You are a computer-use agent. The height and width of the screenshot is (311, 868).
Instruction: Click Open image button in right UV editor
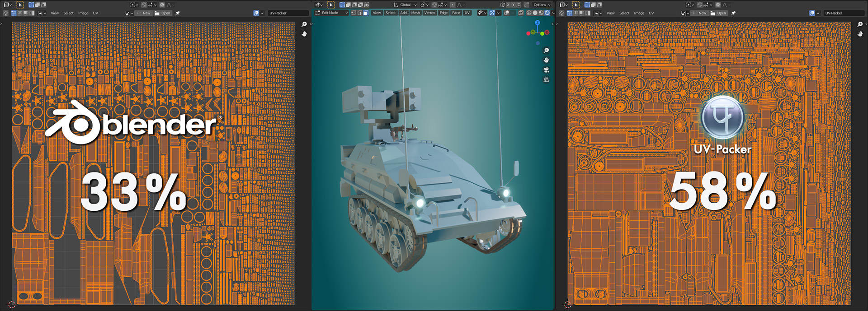[718, 13]
